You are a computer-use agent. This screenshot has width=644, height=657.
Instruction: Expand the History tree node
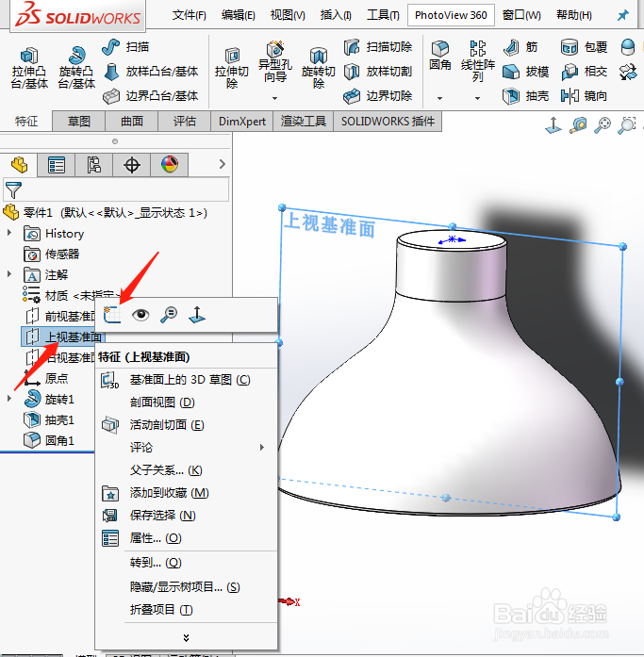coord(9,232)
